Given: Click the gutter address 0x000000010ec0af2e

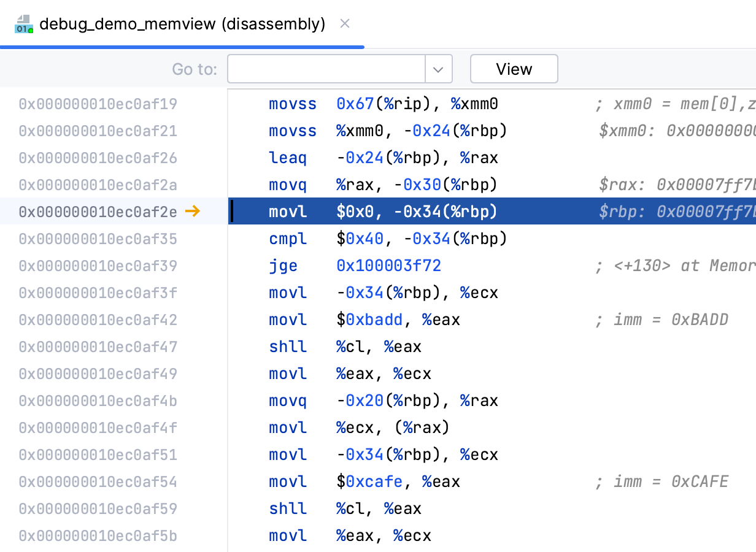Looking at the screenshot, I should (98, 212).
